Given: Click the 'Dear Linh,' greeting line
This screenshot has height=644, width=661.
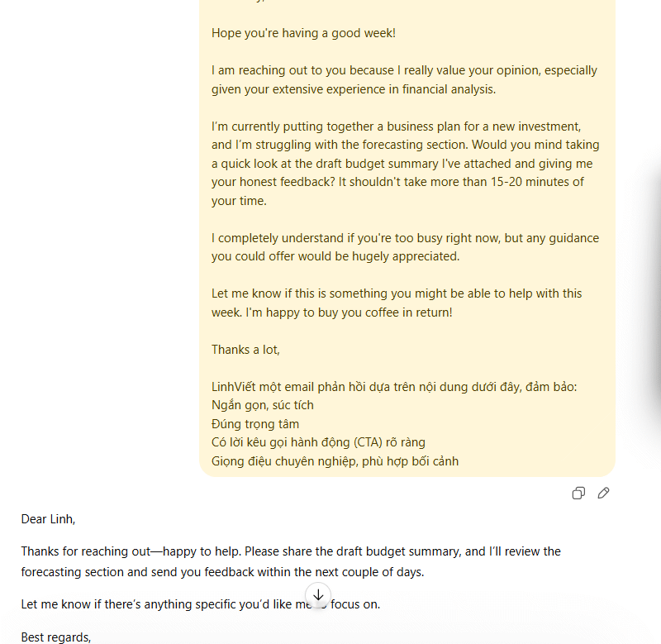Looking at the screenshot, I should [47, 518].
